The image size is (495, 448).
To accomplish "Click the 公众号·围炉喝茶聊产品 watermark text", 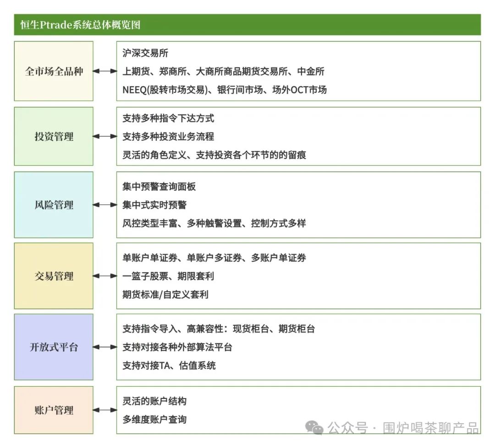I will [x=402, y=426].
